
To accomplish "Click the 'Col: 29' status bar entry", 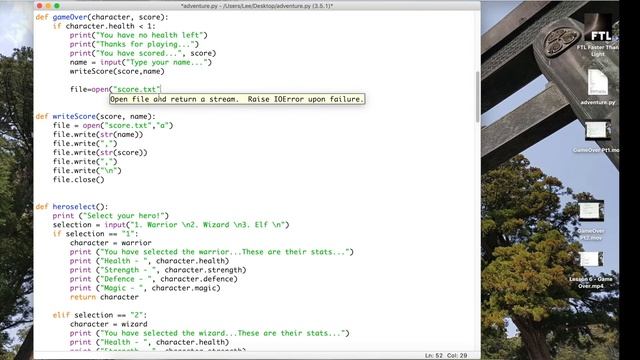I will tap(457, 356).
